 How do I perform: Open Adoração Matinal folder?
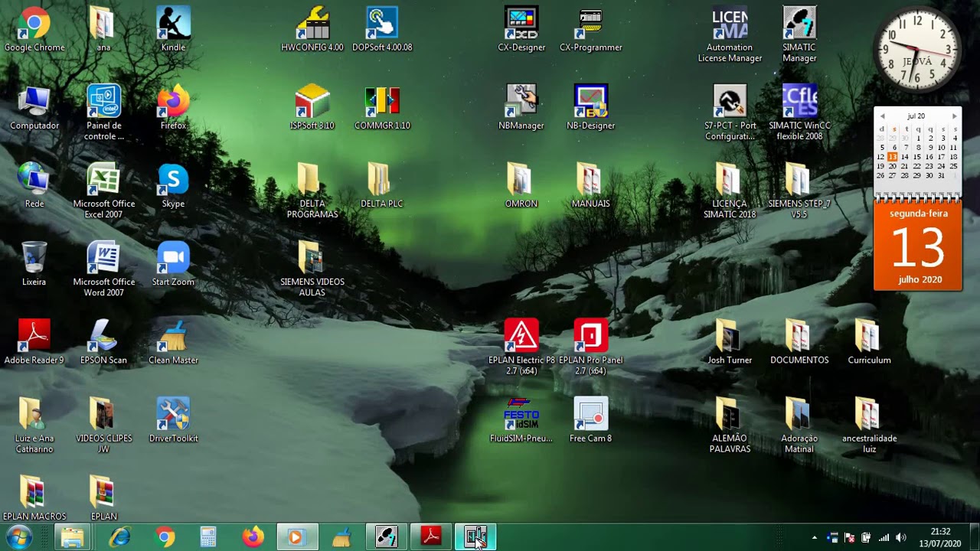(799, 425)
